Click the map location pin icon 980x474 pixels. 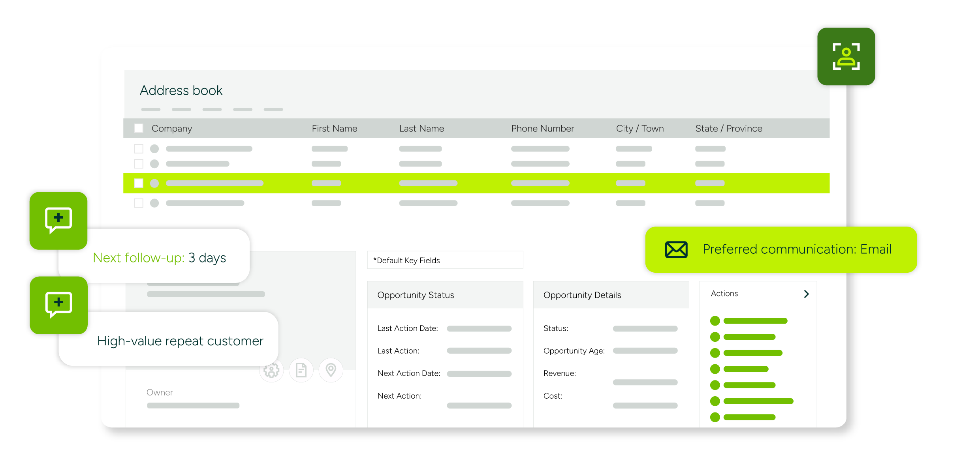tap(331, 370)
